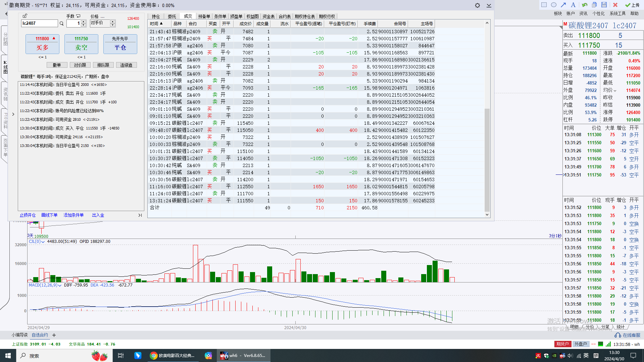Click the 连续追 button
Viewport: 644px width, 362px height.
click(x=126, y=65)
